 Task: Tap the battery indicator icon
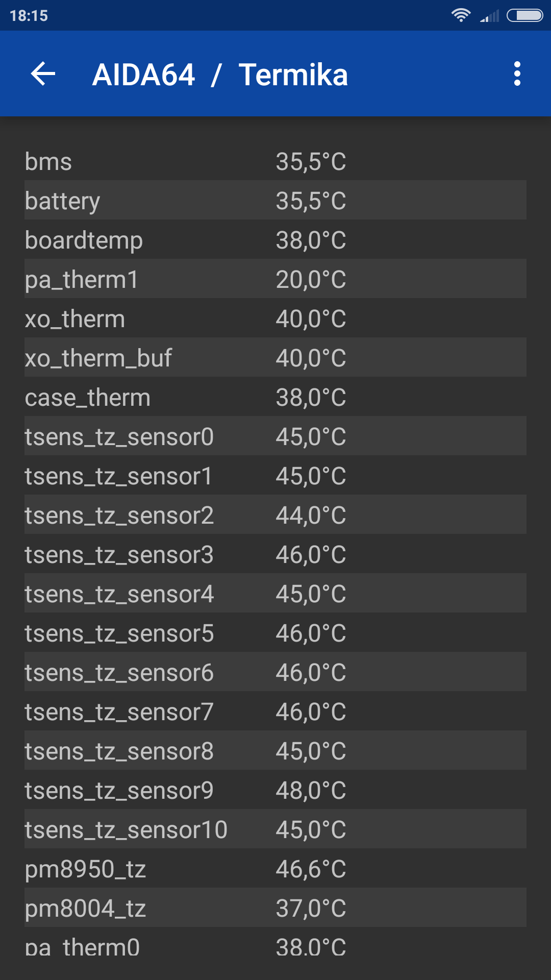tap(524, 15)
